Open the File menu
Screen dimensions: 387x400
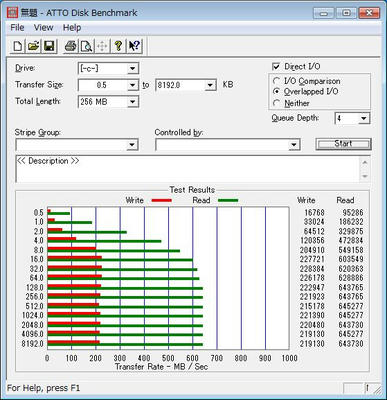click(x=17, y=28)
